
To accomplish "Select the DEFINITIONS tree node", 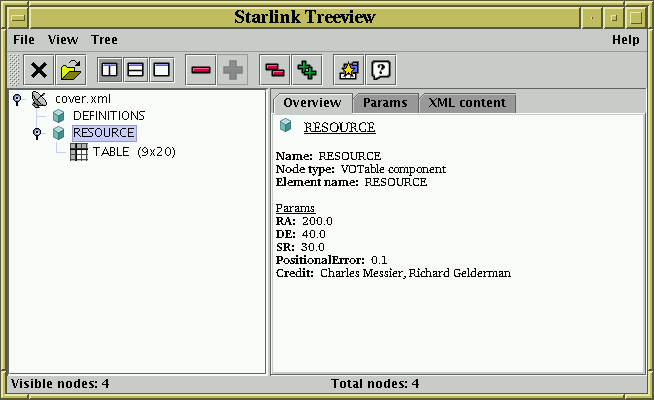I will (108, 116).
